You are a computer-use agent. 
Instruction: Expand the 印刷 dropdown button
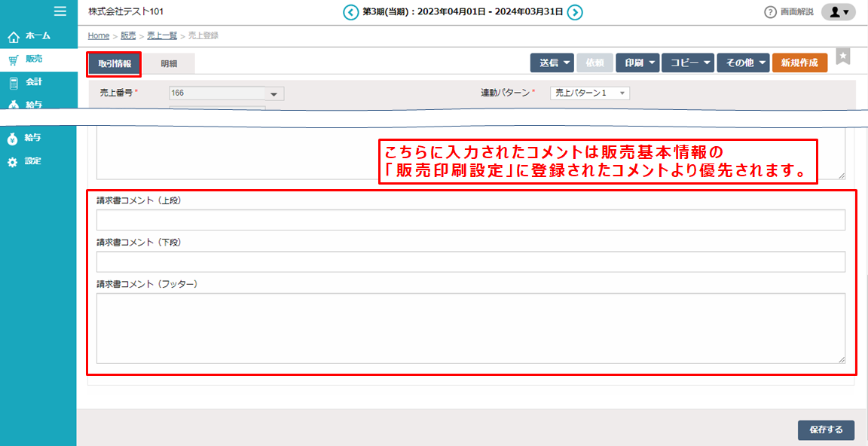(x=637, y=63)
